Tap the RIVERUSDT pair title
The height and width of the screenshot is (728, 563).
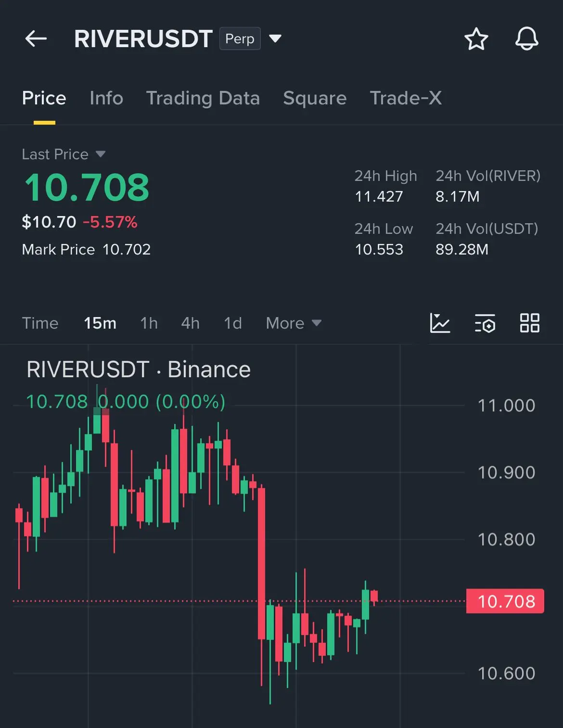point(143,38)
